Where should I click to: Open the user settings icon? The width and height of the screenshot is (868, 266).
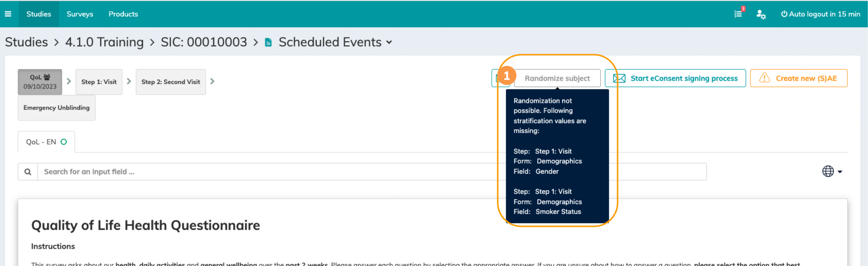coord(761,14)
